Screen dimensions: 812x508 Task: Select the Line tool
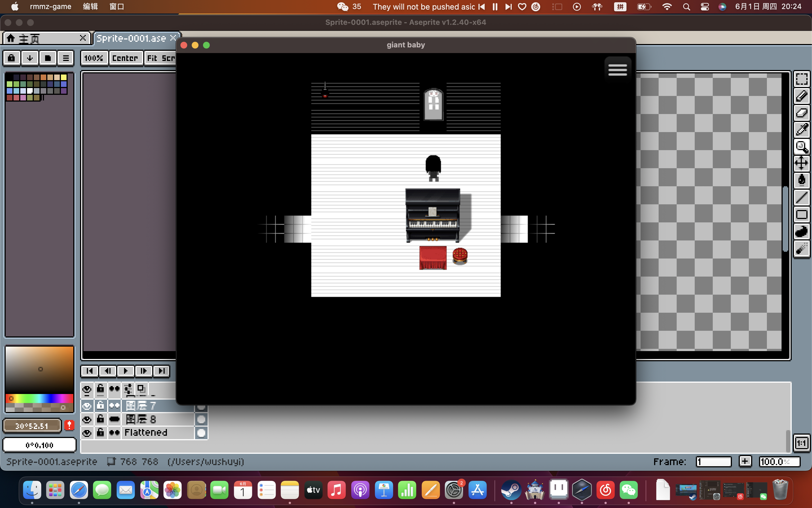(802, 198)
